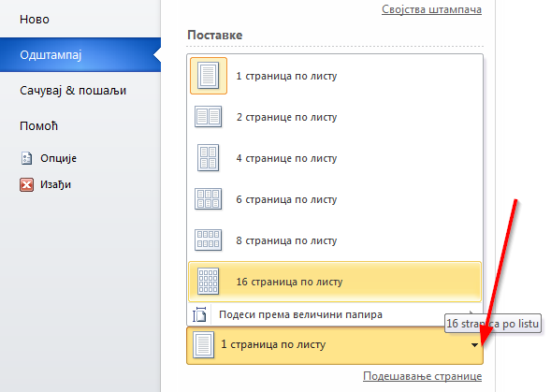This screenshot has height=392, width=551.
Task: Open the Подешавање странице link
Action: point(423,376)
